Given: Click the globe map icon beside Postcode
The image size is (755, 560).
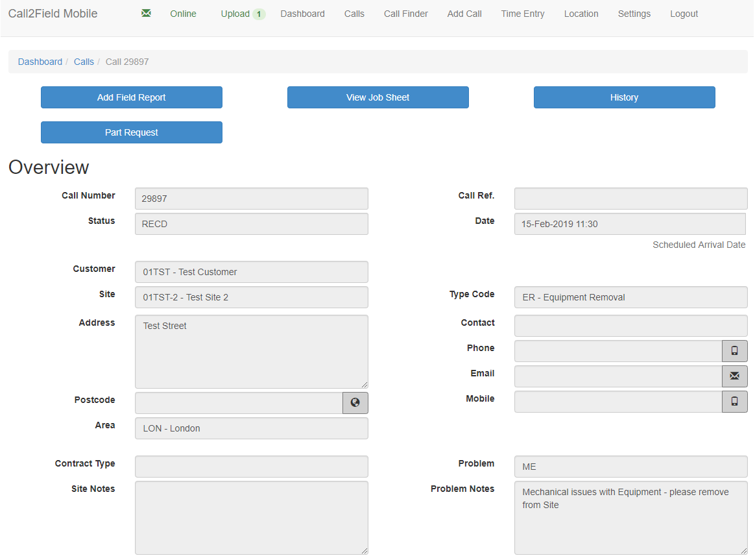Looking at the screenshot, I should tap(355, 402).
